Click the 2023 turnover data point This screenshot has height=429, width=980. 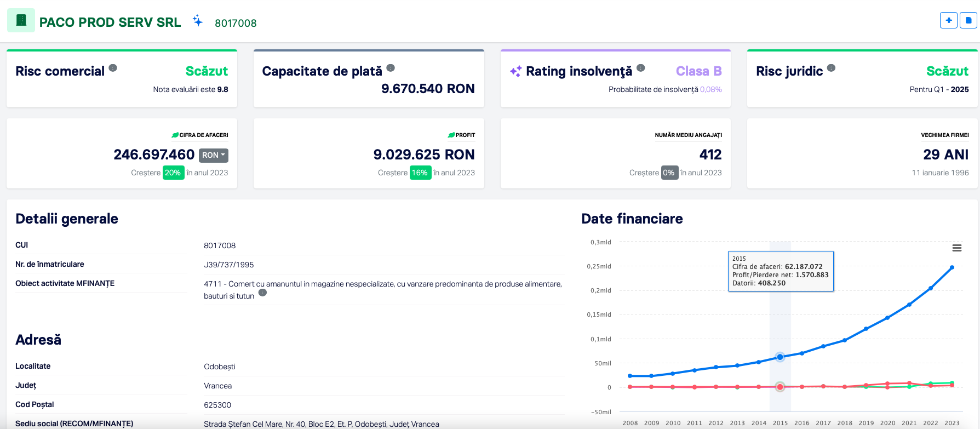(x=952, y=267)
